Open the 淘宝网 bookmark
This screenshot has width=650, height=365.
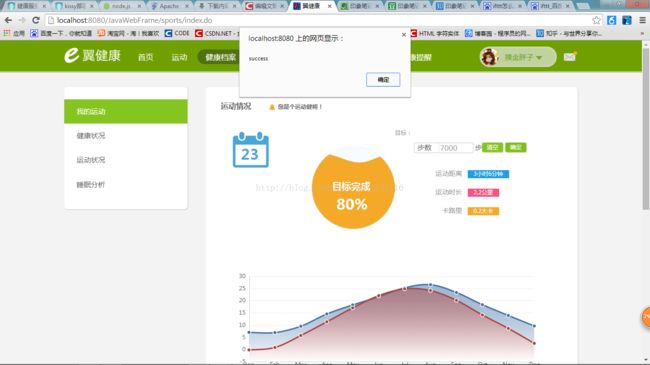(128, 33)
